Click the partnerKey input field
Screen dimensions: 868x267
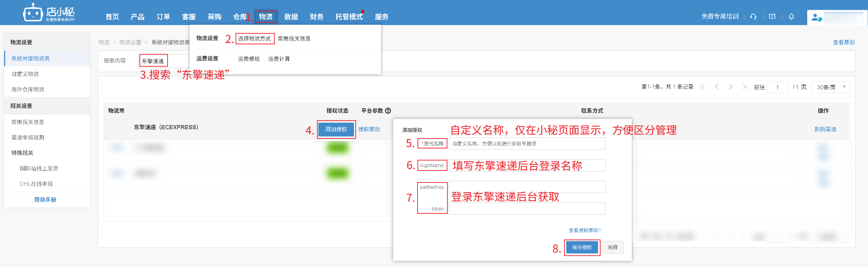(x=527, y=187)
